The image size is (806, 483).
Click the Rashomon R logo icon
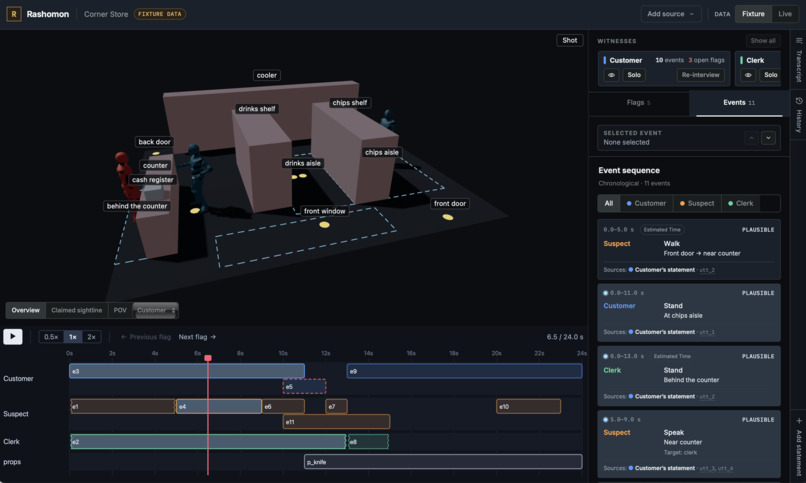pos(13,14)
